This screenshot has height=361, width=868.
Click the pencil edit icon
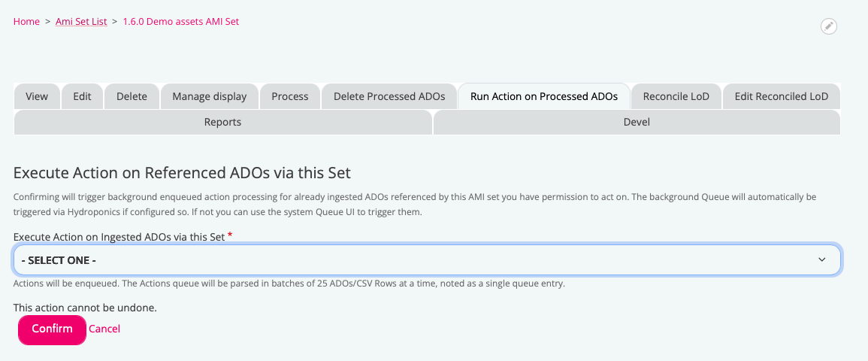click(x=828, y=26)
